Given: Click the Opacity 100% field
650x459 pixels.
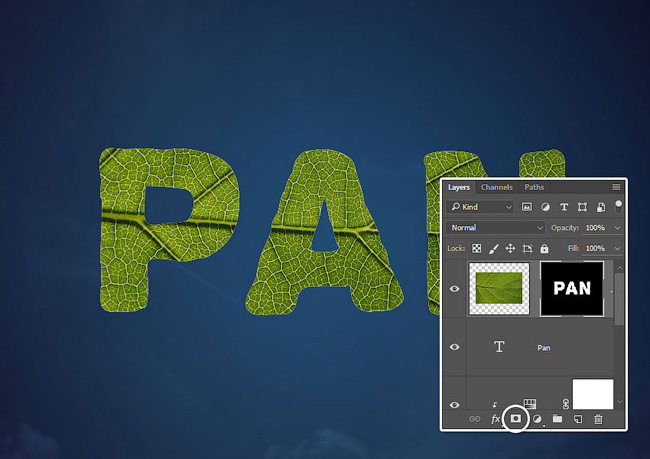Looking at the screenshot, I should pyautogui.click(x=597, y=228).
